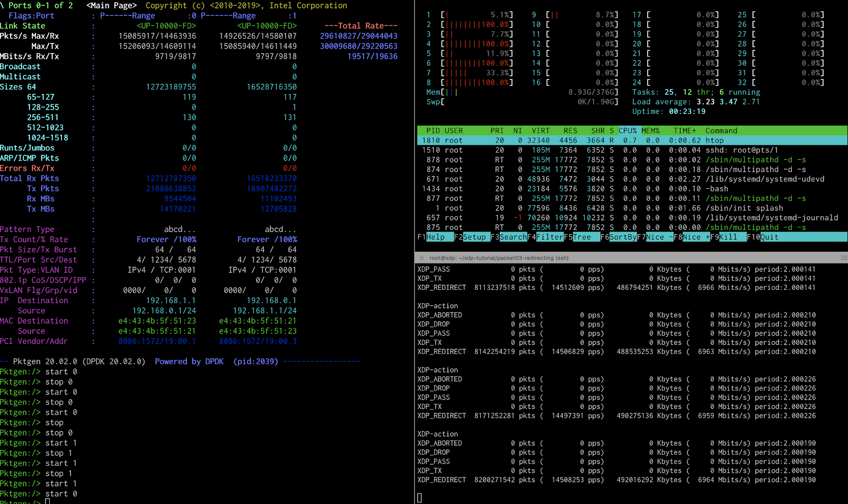Select the sshd: root@pts/1 process row
The width and height of the screenshot is (848, 504).
tap(632, 150)
